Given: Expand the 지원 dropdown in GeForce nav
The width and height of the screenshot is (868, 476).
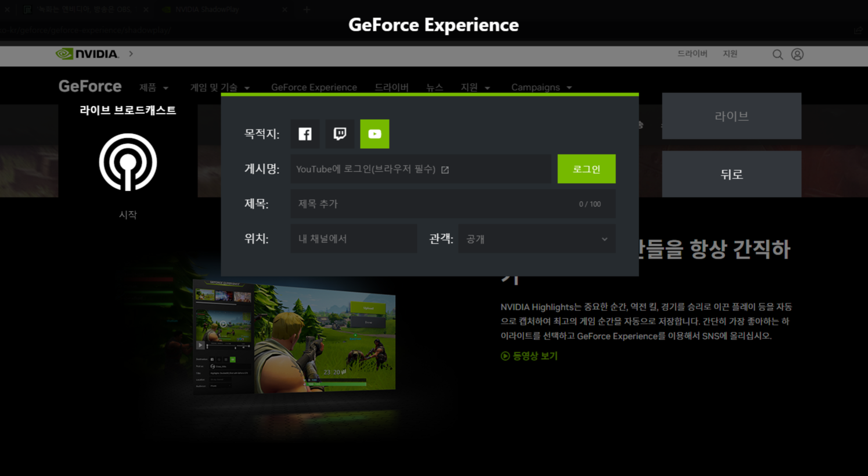Looking at the screenshot, I should (476, 87).
